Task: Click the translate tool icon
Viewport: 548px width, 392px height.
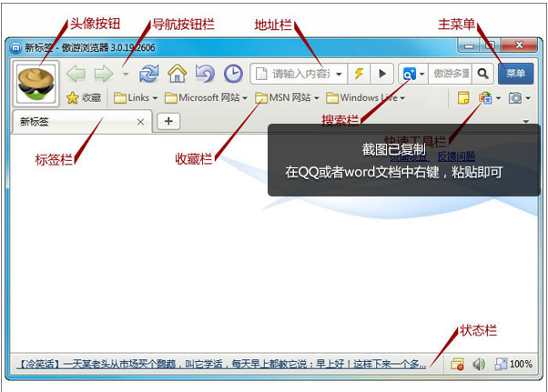Action: tap(485, 97)
